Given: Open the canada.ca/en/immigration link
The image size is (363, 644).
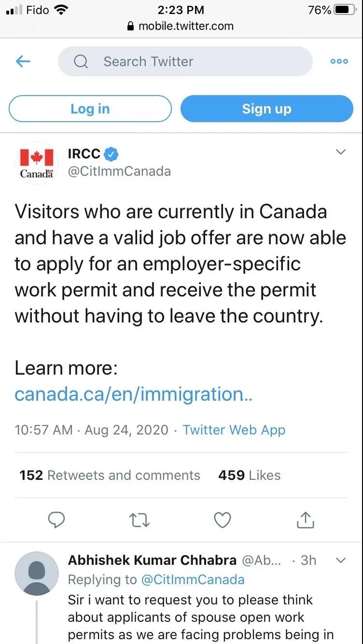Looking at the screenshot, I should (x=134, y=394).
